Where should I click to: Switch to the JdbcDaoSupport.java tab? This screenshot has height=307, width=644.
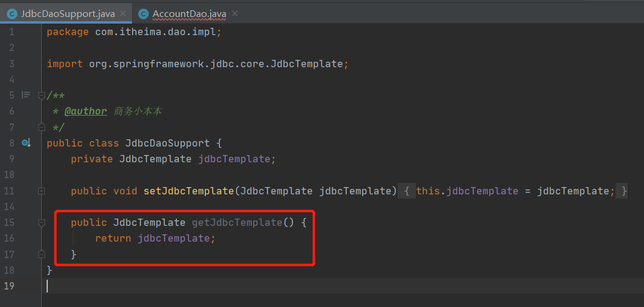(x=66, y=13)
